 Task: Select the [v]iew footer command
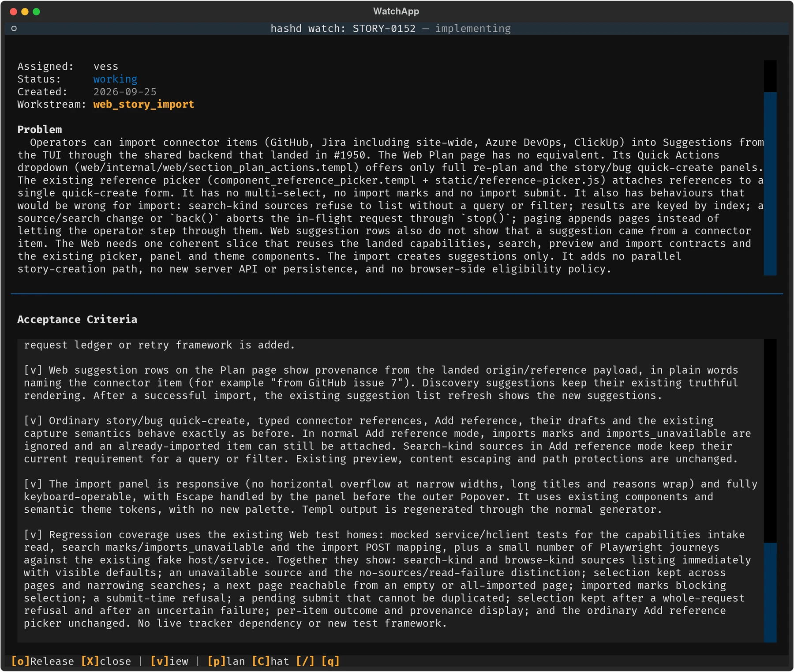pos(169,661)
